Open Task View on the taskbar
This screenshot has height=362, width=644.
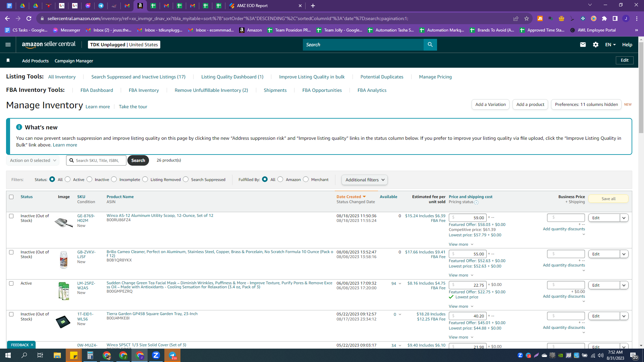[40, 355]
